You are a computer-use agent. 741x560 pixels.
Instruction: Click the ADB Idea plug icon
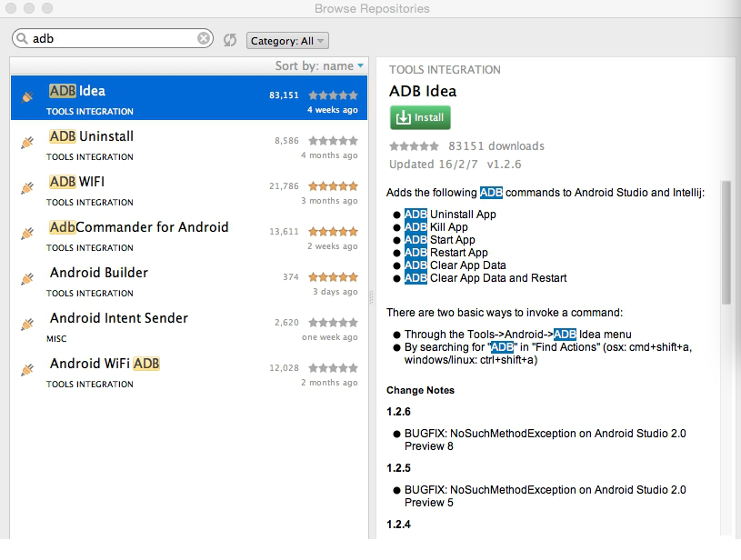click(x=27, y=97)
